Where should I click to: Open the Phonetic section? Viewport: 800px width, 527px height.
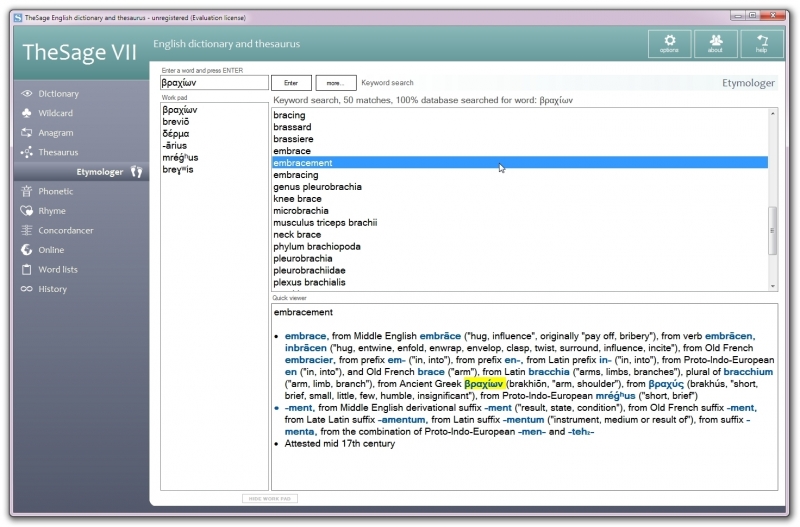pyautogui.click(x=56, y=191)
